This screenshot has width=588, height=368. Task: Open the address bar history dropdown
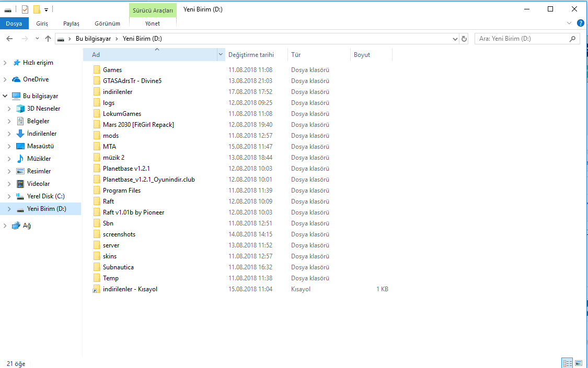tap(455, 39)
